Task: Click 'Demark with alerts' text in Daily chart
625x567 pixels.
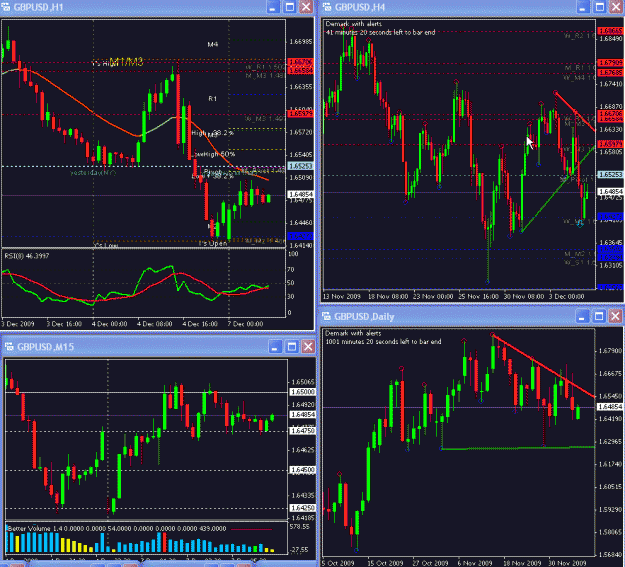Action: pos(353,333)
